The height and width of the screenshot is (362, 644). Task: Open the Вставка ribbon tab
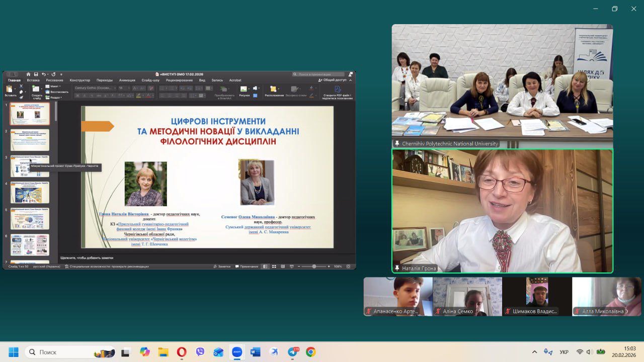click(x=33, y=80)
